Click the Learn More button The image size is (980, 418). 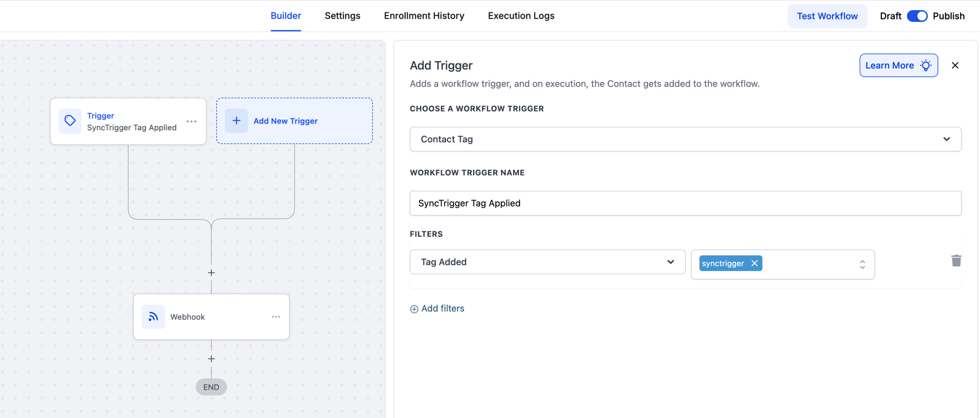[898, 66]
